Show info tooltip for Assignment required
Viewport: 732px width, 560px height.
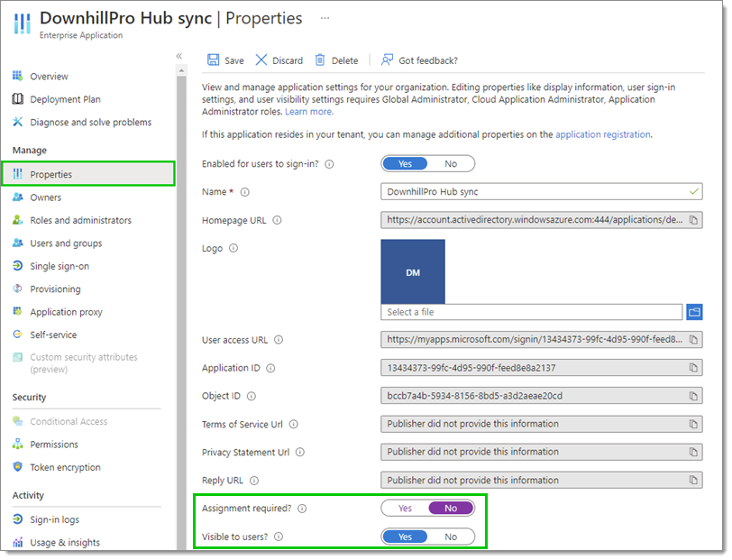point(302,509)
